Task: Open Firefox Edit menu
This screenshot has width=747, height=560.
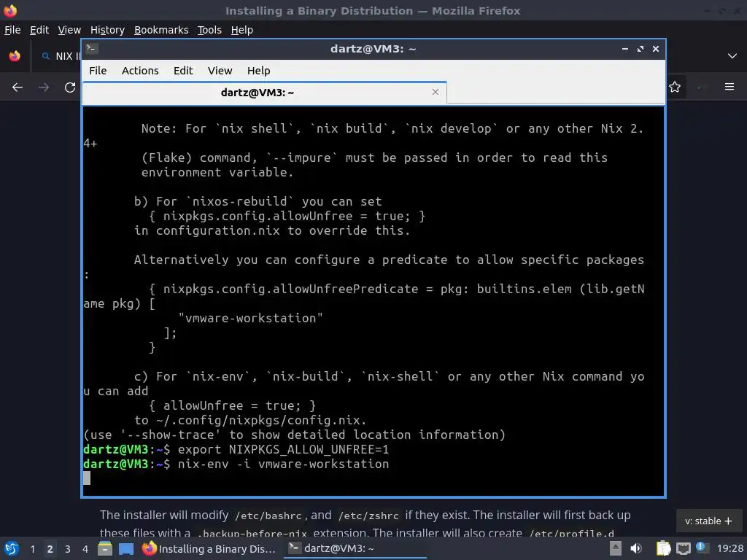Action: tap(39, 29)
